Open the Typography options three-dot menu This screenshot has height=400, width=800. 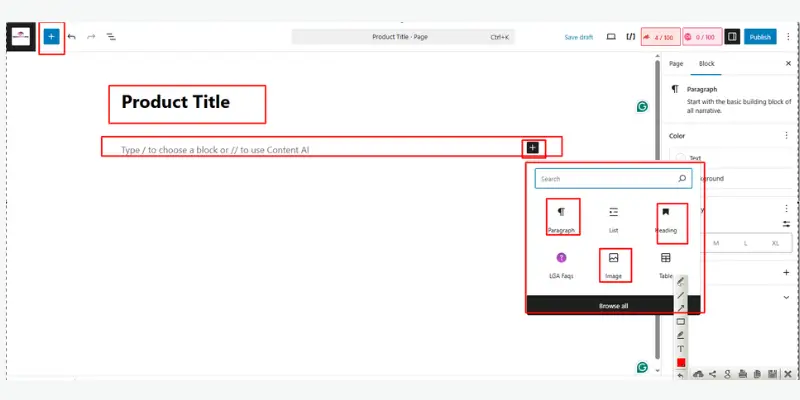coord(786,208)
